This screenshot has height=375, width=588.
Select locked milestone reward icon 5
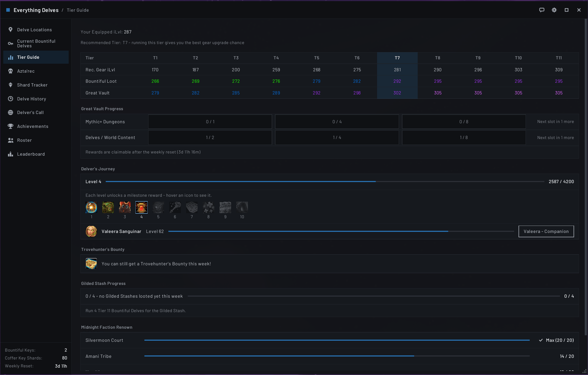coord(158,207)
